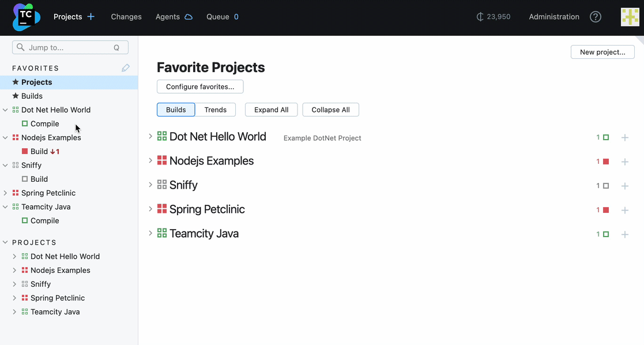Click the plus icon in Sniffy row
644x345 pixels.
pos(625,186)
